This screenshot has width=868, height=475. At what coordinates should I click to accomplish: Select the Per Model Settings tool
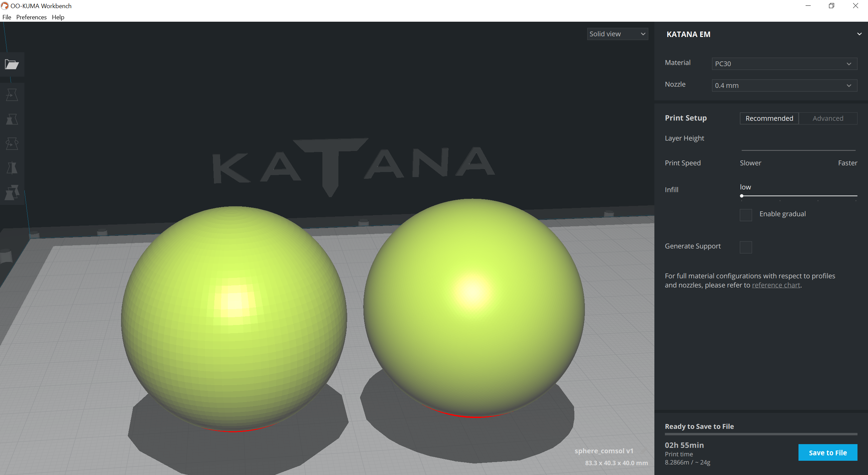pos(12,192)
